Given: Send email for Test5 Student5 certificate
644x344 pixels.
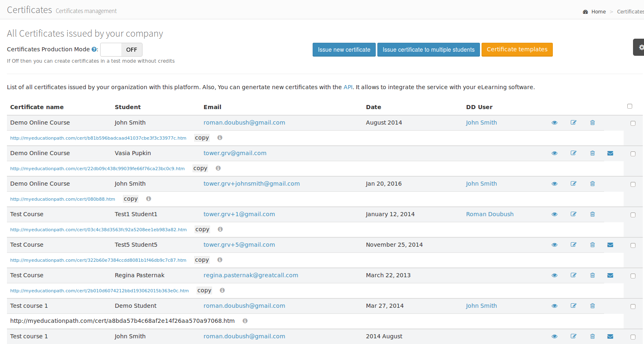Looking at the screenshot, I should pos(610,245).
